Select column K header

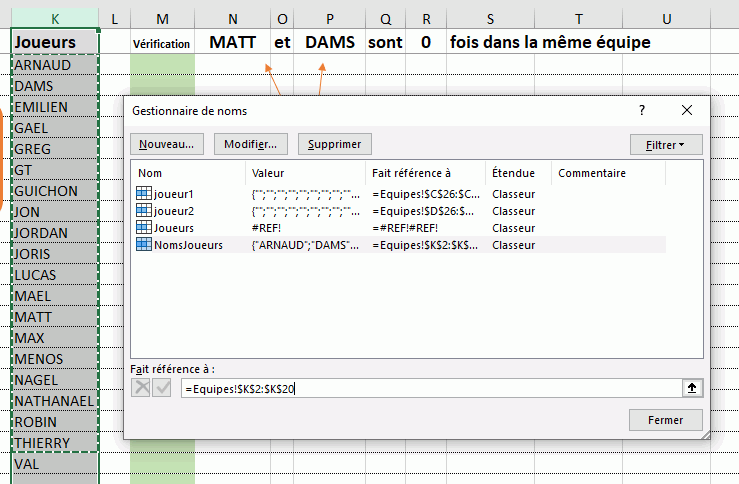[x=55, y=19]
